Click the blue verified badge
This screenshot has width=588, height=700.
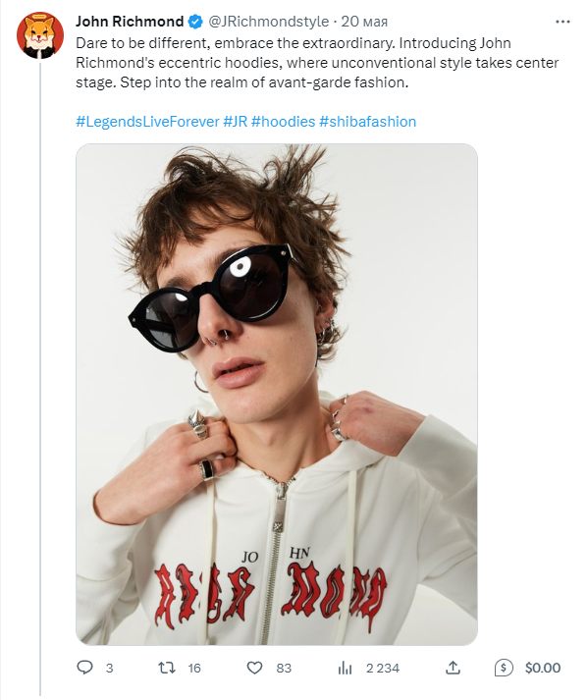[x=194, y=22]
